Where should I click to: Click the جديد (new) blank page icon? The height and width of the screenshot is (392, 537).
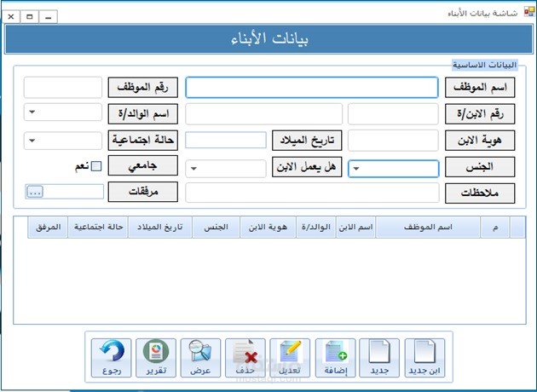[x=379, y=358]
